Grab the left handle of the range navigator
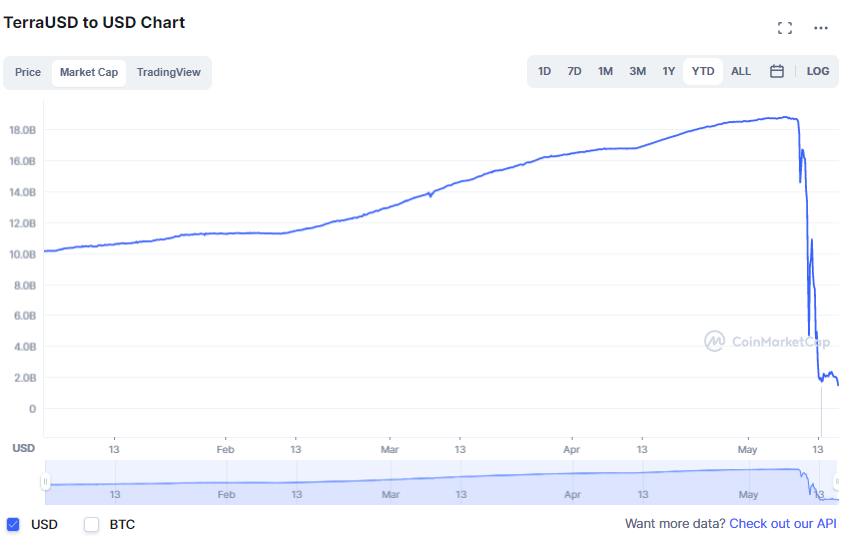The width and height of the screenshot is (854, 537). (45, 481)
